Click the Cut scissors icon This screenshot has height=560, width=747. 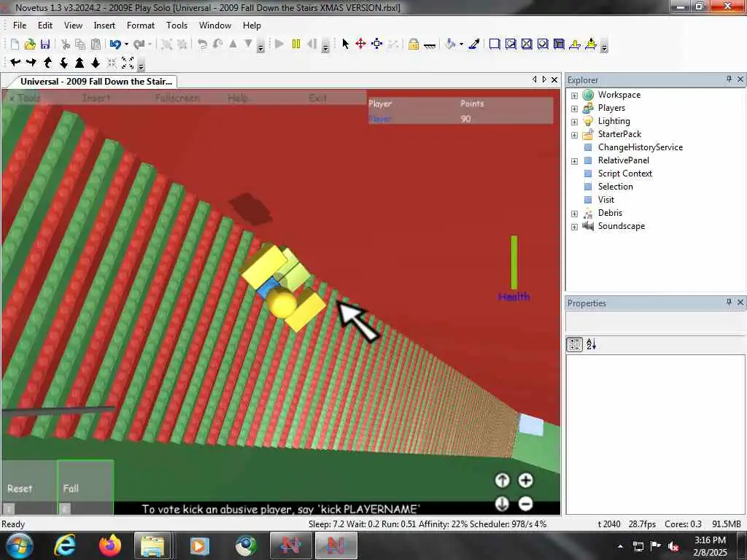tap(65, 44)
